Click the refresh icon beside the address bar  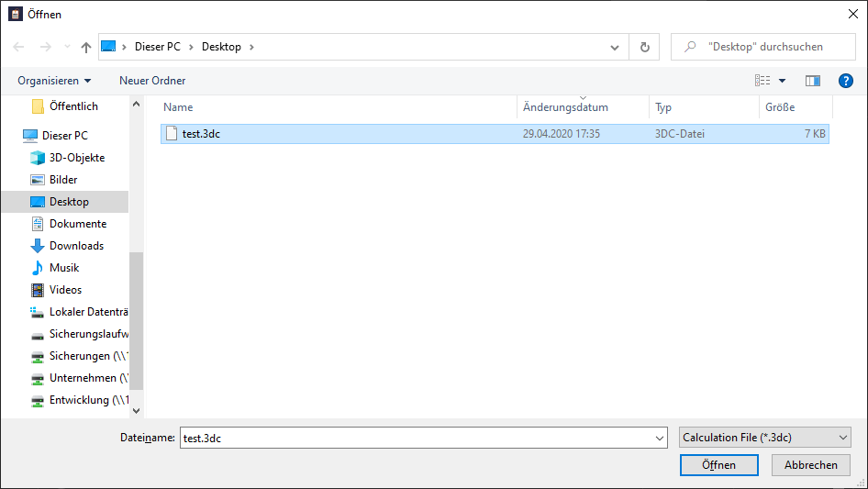pos(644,47)
